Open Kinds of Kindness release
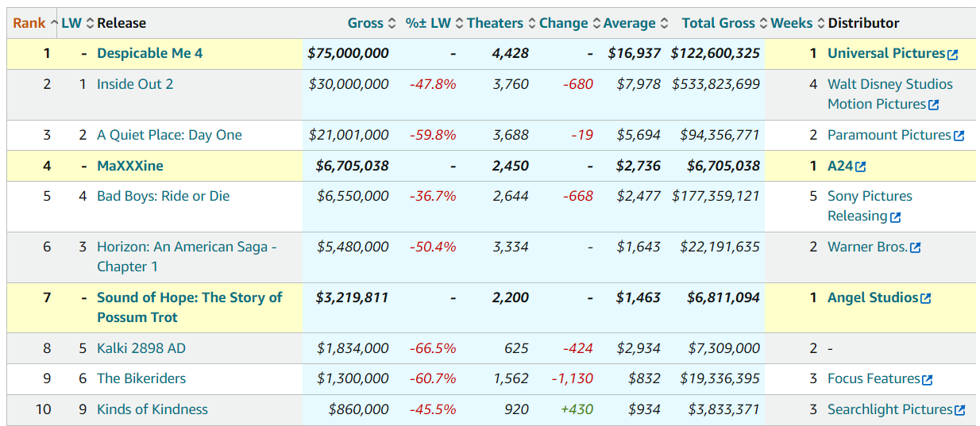 pyautogui.click(x=152, y=409)
